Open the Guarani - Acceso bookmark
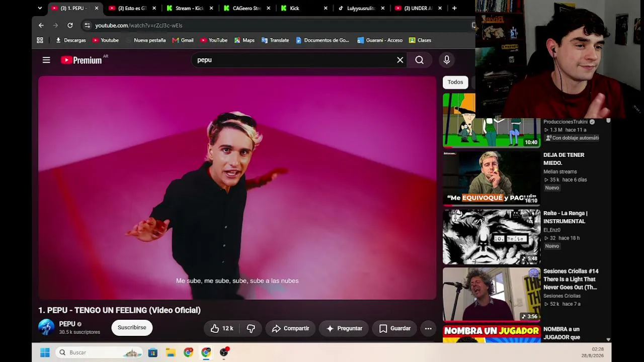Viewport: 644px width, 362px height. (380, 40)
